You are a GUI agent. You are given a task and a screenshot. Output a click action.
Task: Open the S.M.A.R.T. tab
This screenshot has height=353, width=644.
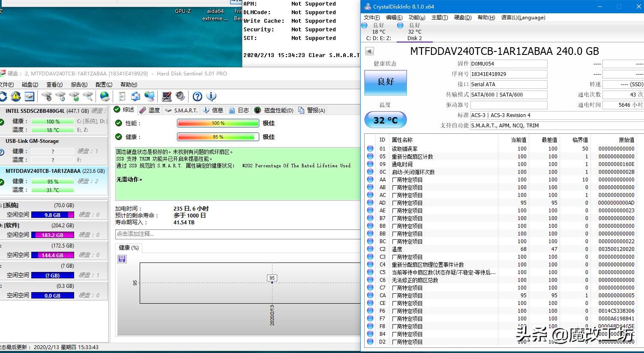pos(180,110)
